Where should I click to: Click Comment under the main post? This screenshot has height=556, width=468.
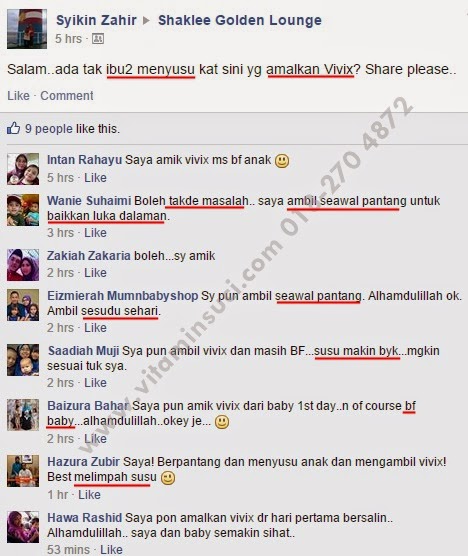67,96
